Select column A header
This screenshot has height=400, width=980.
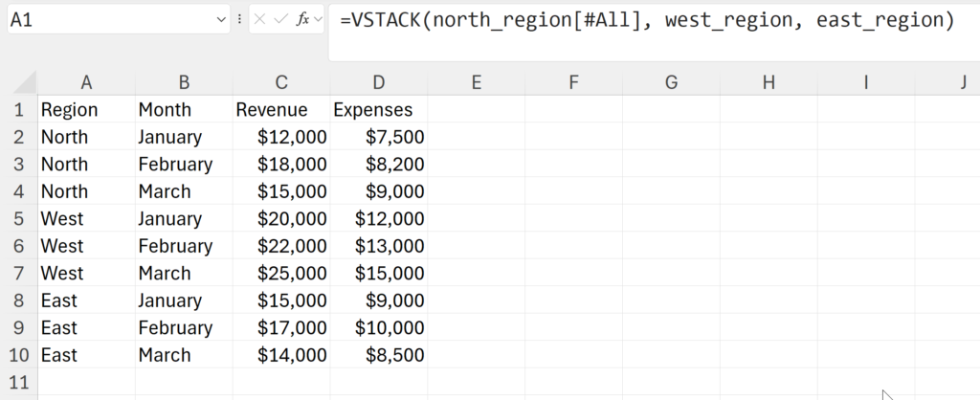[x=86, y=82]
